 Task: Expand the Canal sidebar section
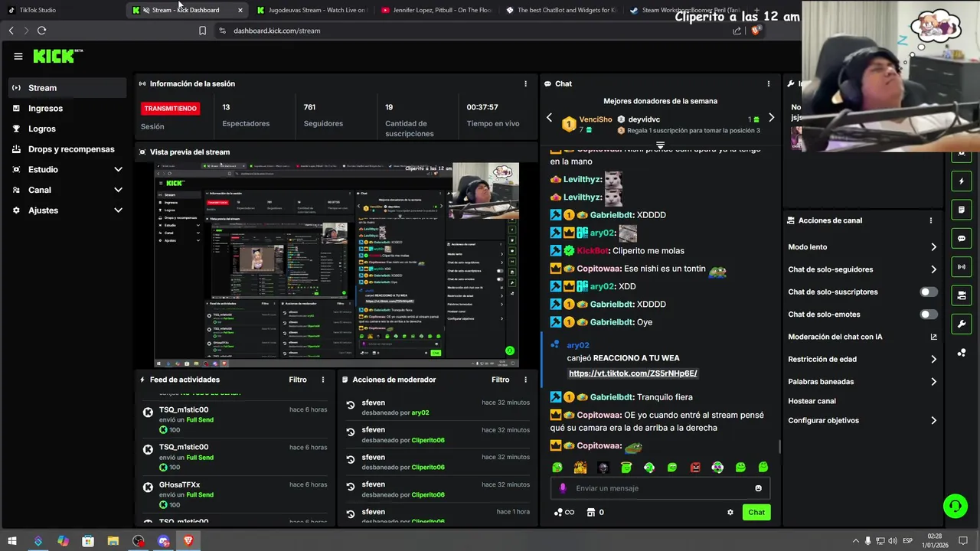coord(67,190)
